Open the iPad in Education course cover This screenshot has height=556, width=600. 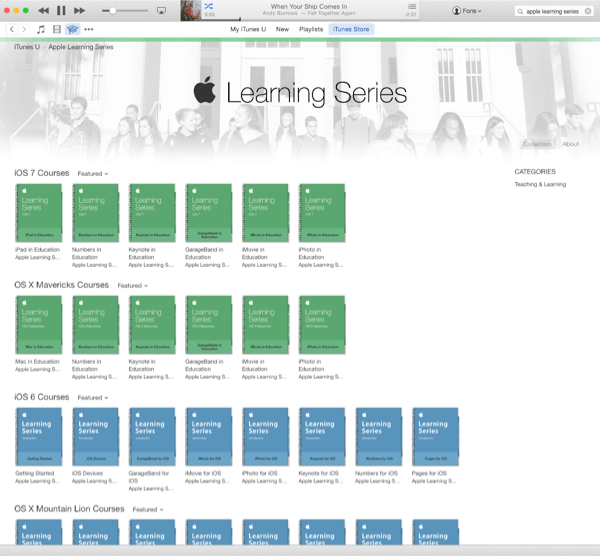pyautogui.click(x=39, y=213)
